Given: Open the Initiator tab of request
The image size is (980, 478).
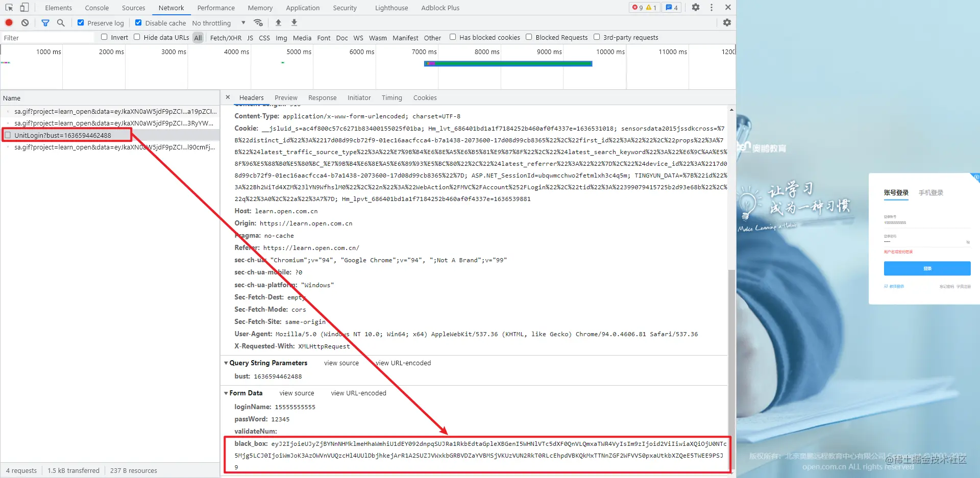Looking at the screenshot, I should (x=359, y=97).
